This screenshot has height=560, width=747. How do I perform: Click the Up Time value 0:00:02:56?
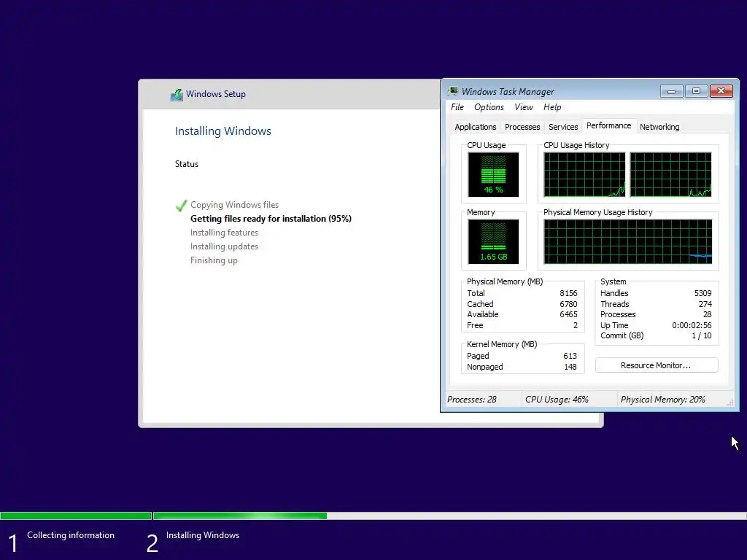click(x=692, y=325)
